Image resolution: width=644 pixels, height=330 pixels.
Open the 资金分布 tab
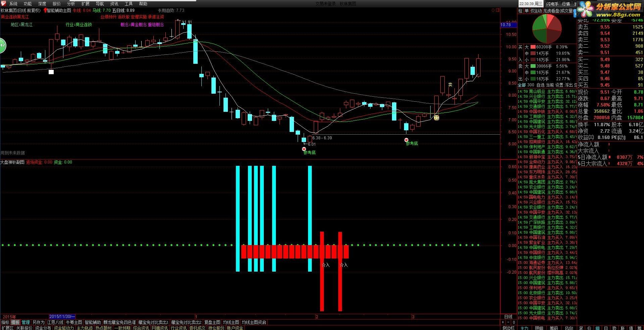point(43,328)
